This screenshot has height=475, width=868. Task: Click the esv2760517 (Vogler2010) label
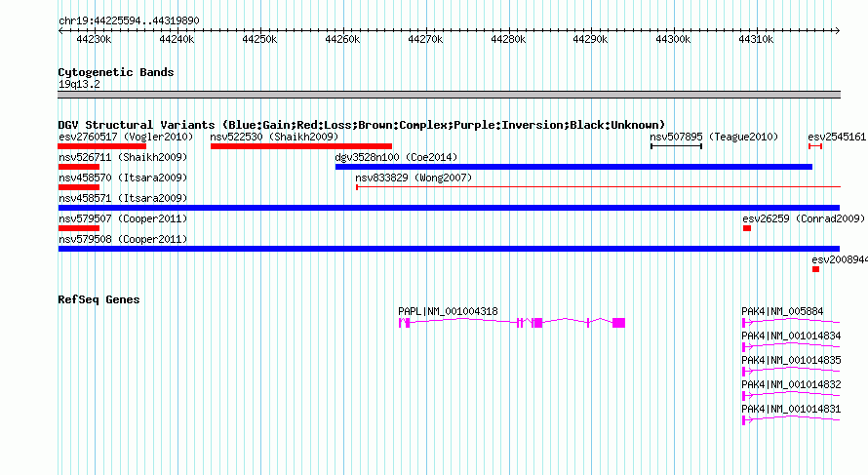click(126, 137)
